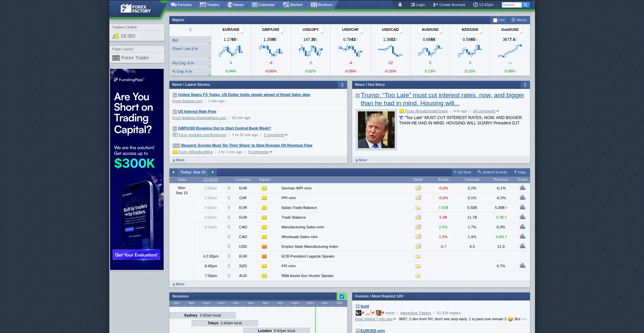Click youtube video icon beside forexcom source
This screenshot has width=644, height=333.
tap(175, 135)
